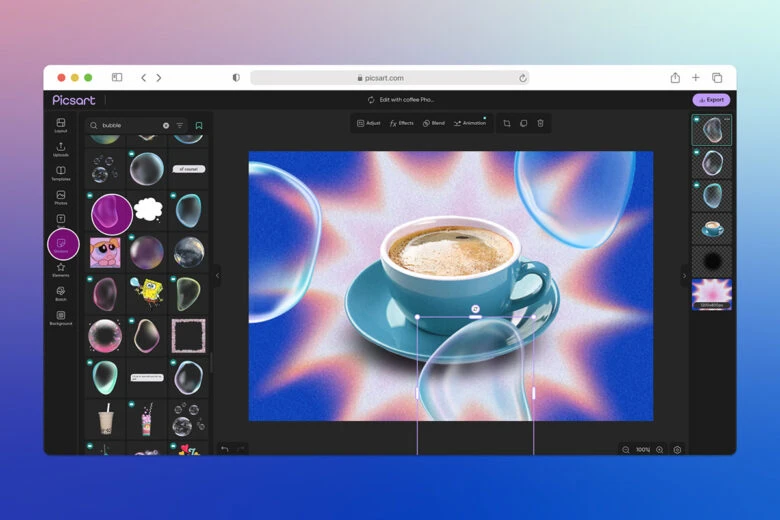Screen dimensions: 780x520
Task: Open the Background tool in sidebar
Action: point(61,317)
